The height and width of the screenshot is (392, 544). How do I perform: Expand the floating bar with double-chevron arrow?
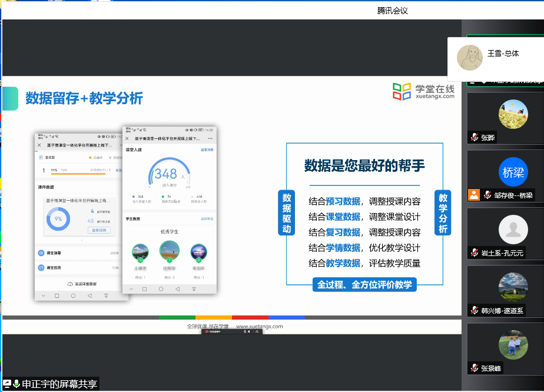tap(257, 331)
